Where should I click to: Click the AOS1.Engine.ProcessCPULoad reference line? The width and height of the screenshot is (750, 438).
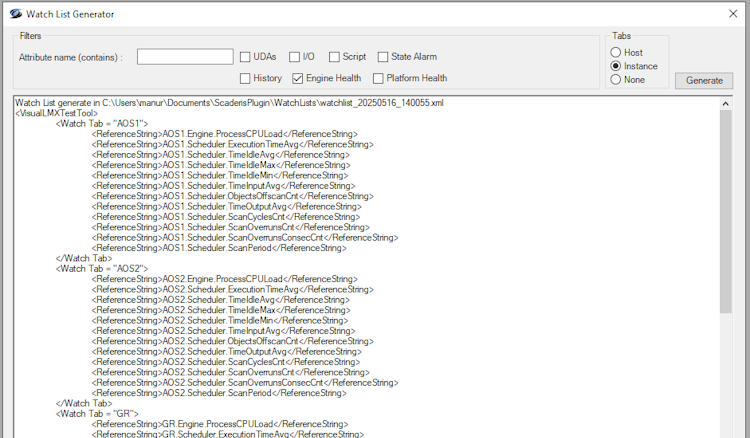point(224,134)
